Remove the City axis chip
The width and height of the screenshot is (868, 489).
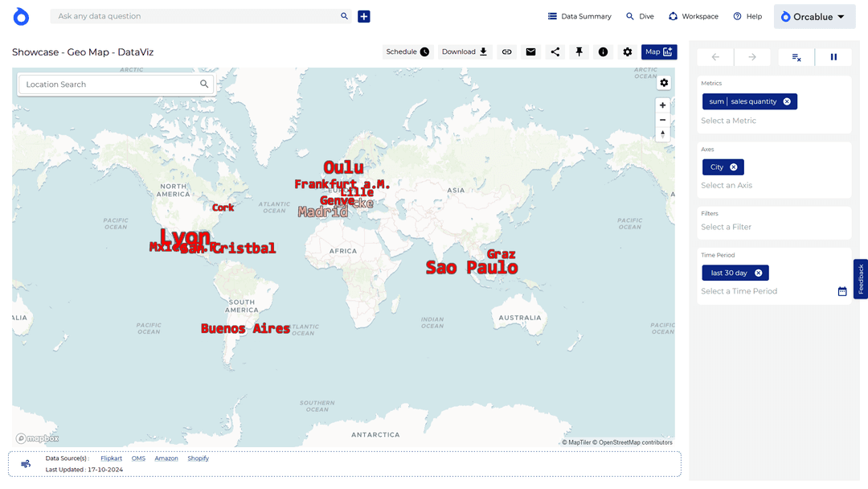734,167
